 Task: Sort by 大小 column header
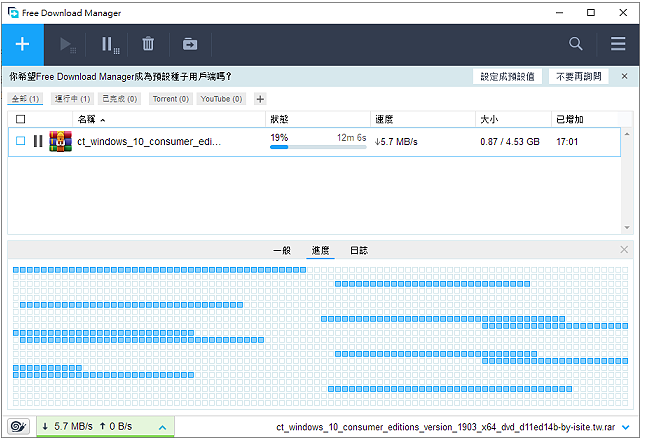(x=489, y=119)
